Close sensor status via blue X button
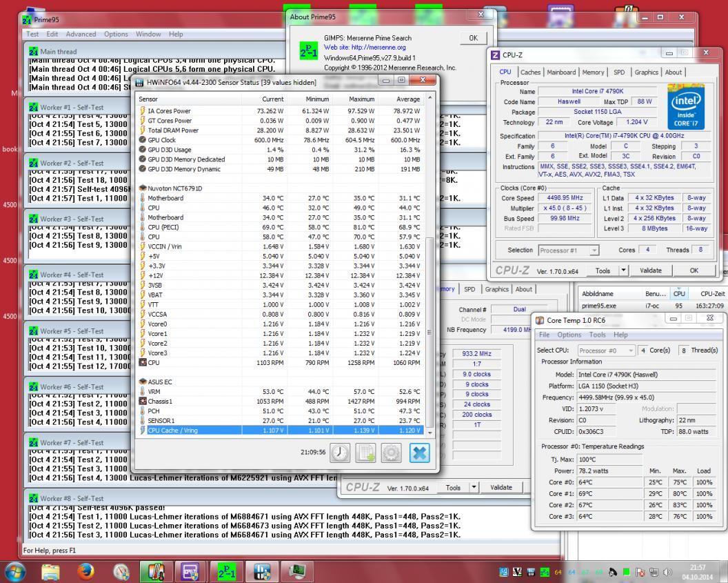 tap(419, 453)
